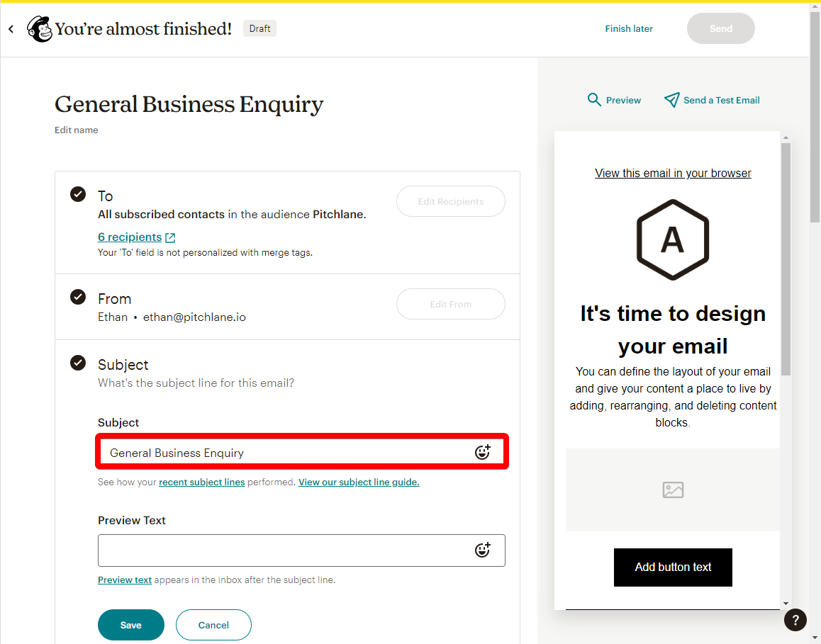Click the email preview panel scrollbar
Image resolution: width=821 pixels, height=644 pixels.
(x=786, y=259)
